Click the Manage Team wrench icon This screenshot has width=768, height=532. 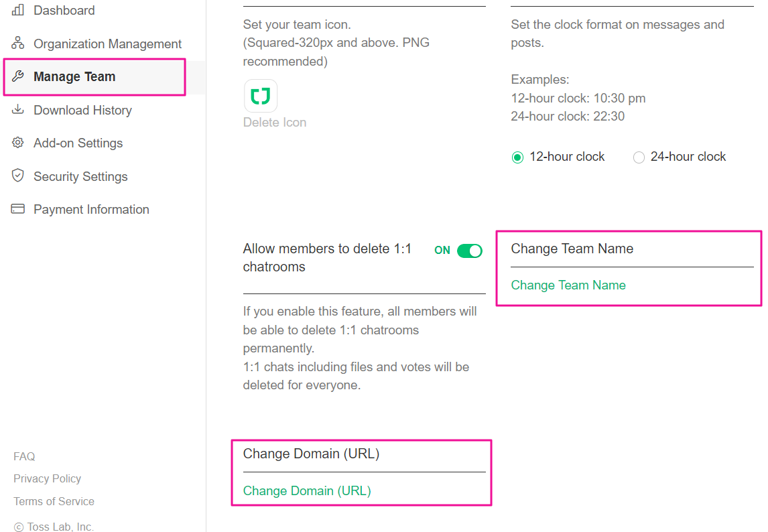18,76
